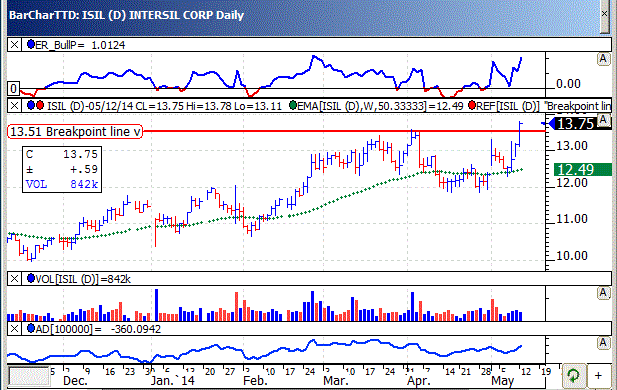This screenshot has width=617, height=390.
Task: Click the 10.00 price scale label
Action: 571,256
